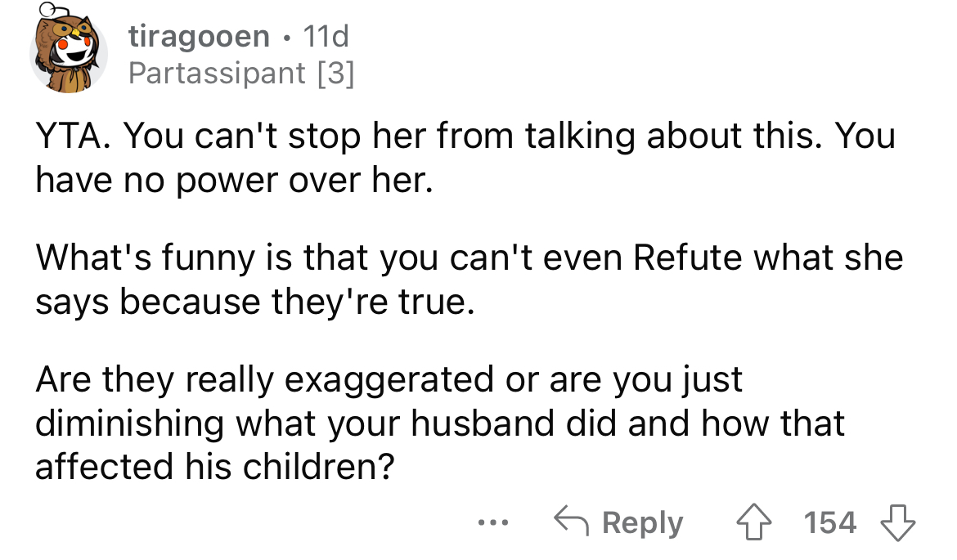Click the 154 vote score count
Image resolution: width=957 pixels, height=560 pixels.
(x=829, y=522)
